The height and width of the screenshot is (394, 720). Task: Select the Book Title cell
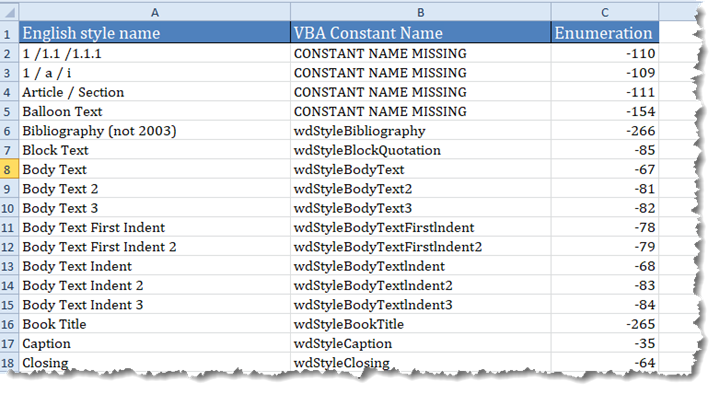(155, 324)
